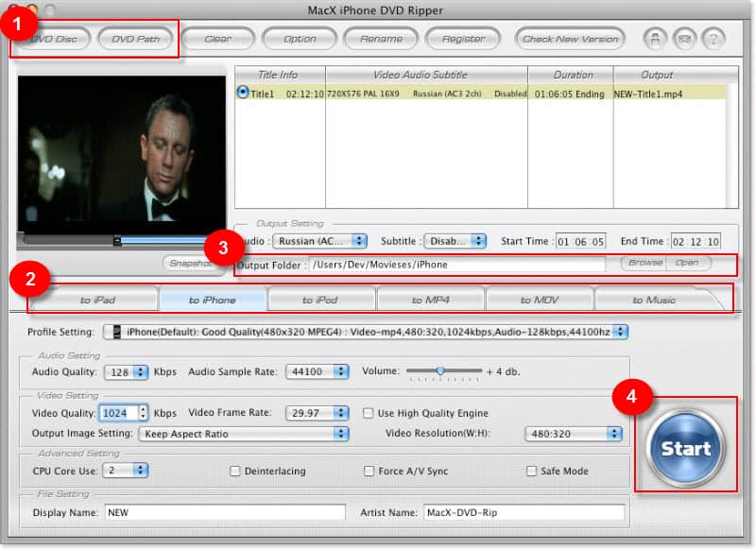
Task: Browse for a new output folder
Action: (x=644, y=265)
